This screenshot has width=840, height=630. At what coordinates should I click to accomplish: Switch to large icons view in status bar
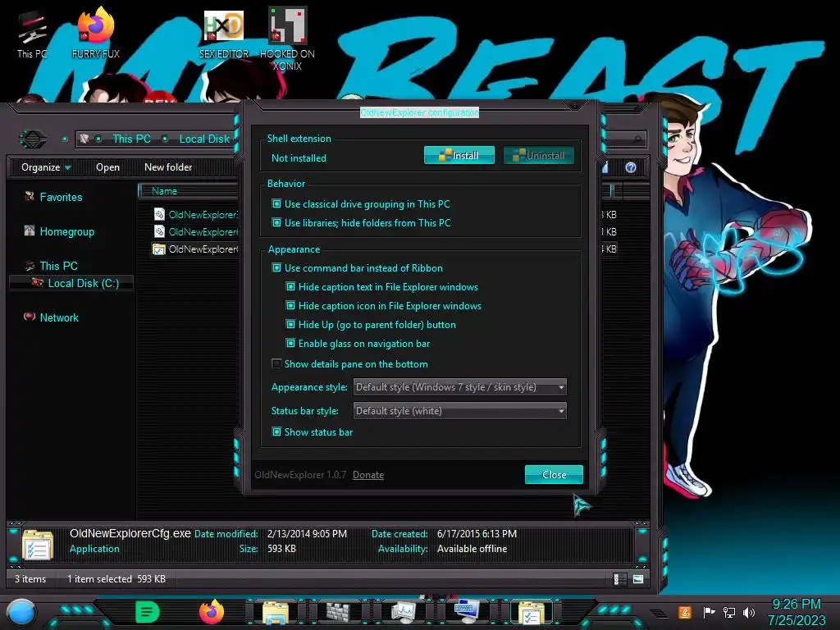[x=638, y=579]
